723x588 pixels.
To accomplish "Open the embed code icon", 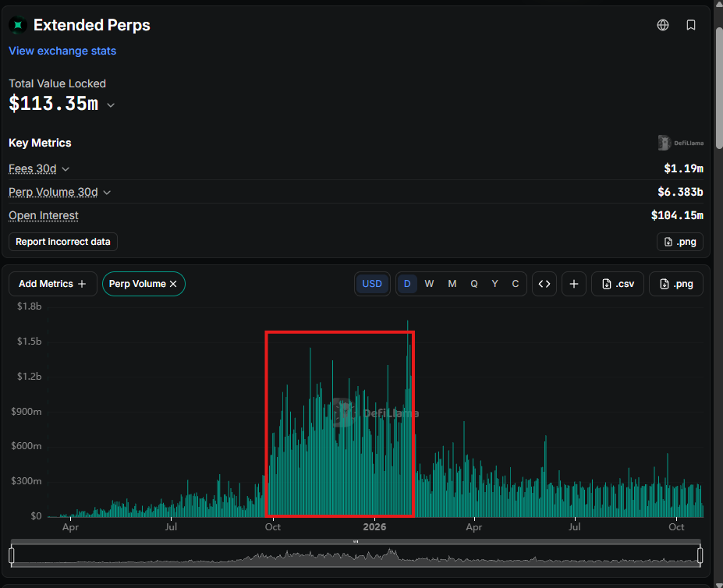I will pos(544,284).
